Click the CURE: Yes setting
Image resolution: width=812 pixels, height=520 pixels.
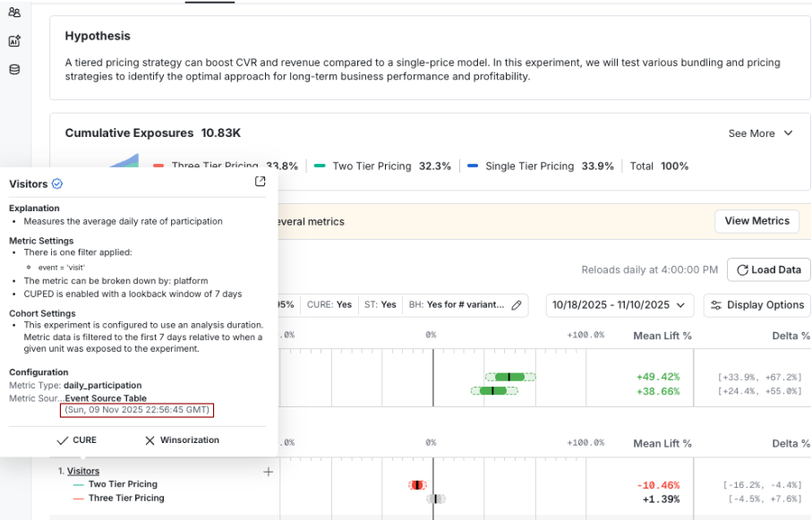pyautogui.click(x=329, y=305)
